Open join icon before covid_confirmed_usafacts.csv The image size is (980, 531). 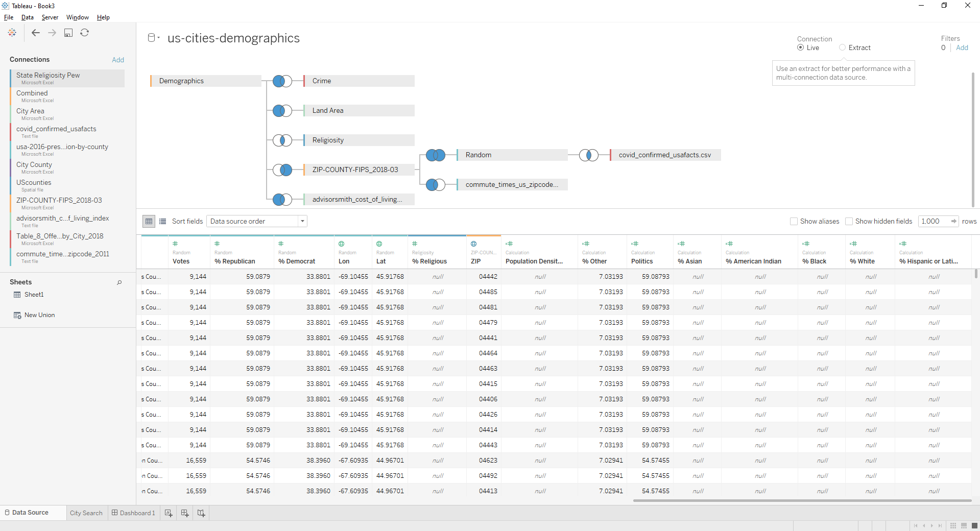coord(589,155)
